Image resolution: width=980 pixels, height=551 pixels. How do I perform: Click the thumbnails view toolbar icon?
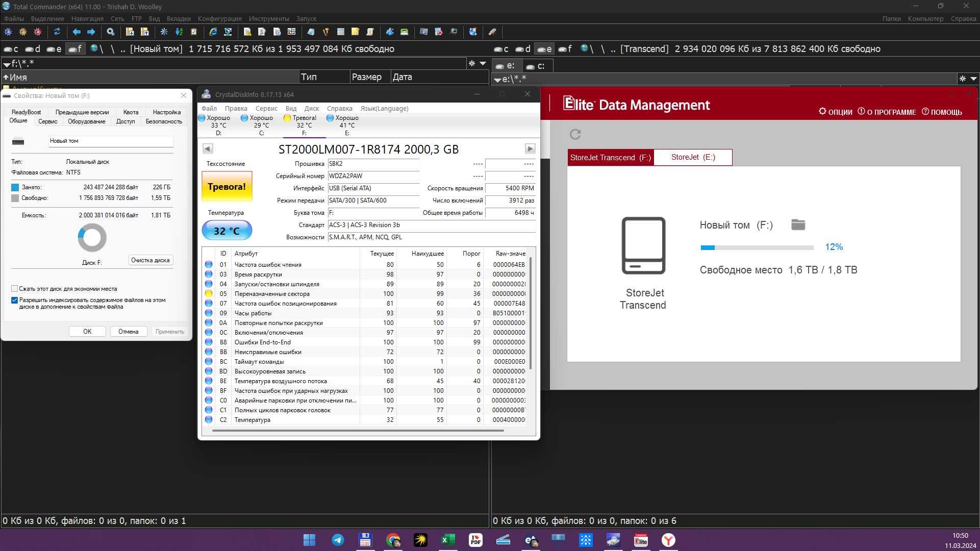pyautogui.click(x=292, y=32)
